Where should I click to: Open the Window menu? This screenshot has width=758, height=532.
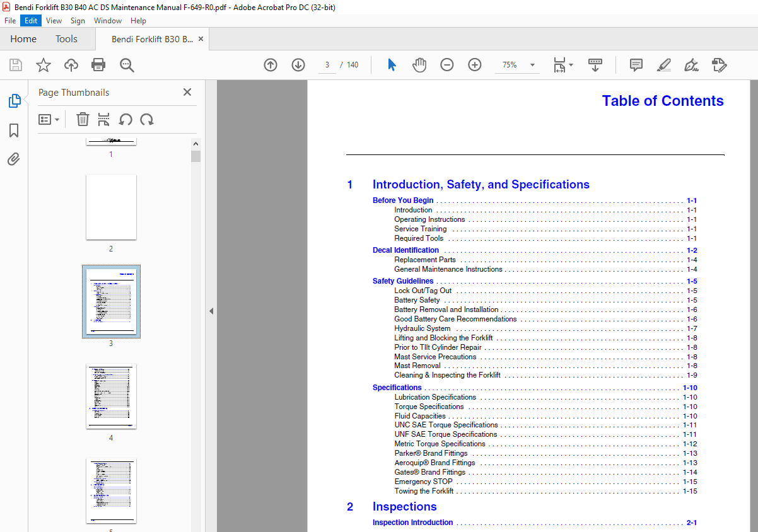click(108, 21)
